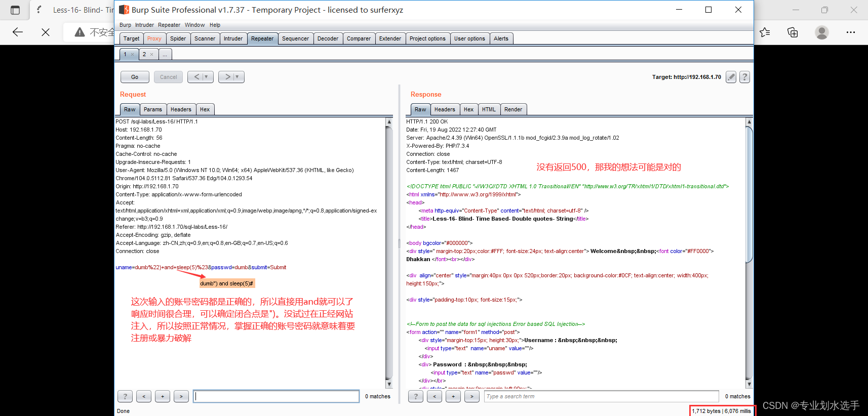Go to previous match in request search
This screenshot has width=868, height=416.
click(144, 396)
